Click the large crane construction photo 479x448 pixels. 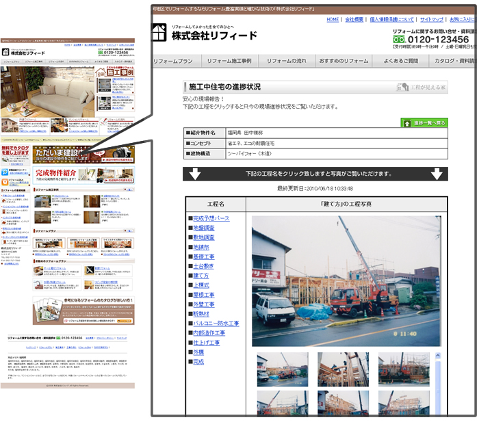[346, 281]
